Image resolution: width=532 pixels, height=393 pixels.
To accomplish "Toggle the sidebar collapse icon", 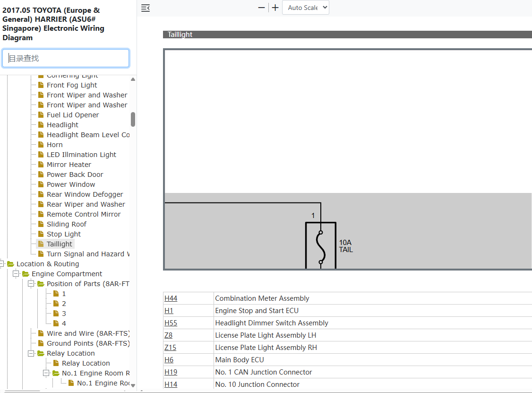I will click(146, 8).
